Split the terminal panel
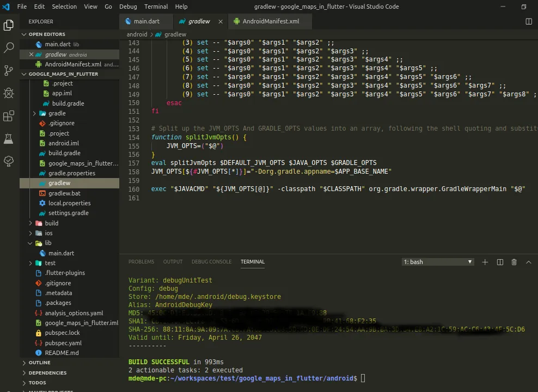This screenshot has height=392, width=538. 500,262
